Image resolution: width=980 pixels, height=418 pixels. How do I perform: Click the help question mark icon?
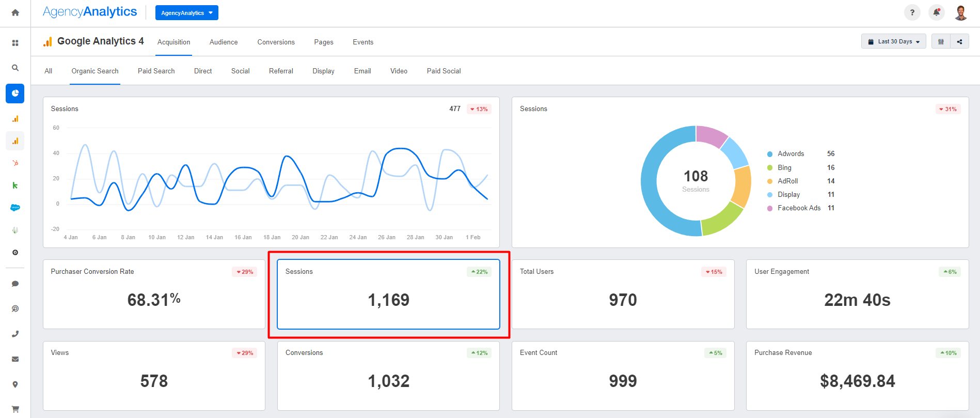(x=912, y=12)
